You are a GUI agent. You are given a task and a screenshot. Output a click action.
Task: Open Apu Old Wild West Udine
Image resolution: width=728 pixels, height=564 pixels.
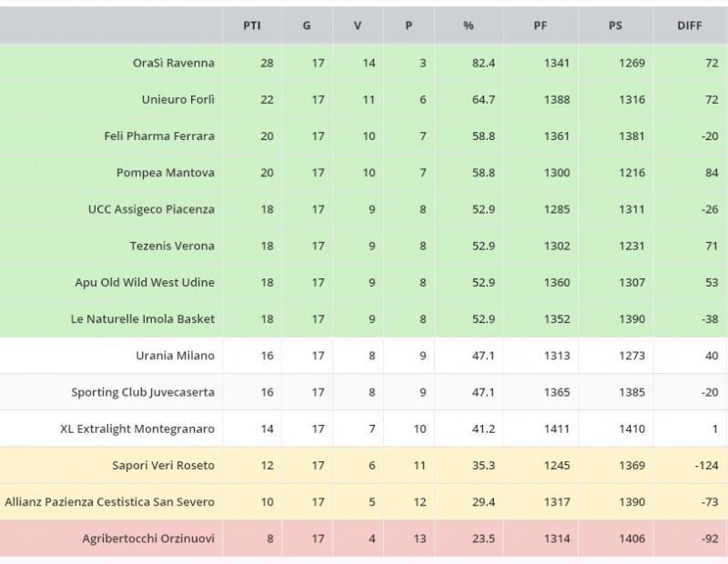pyautogui.click(x=145, y=282)
